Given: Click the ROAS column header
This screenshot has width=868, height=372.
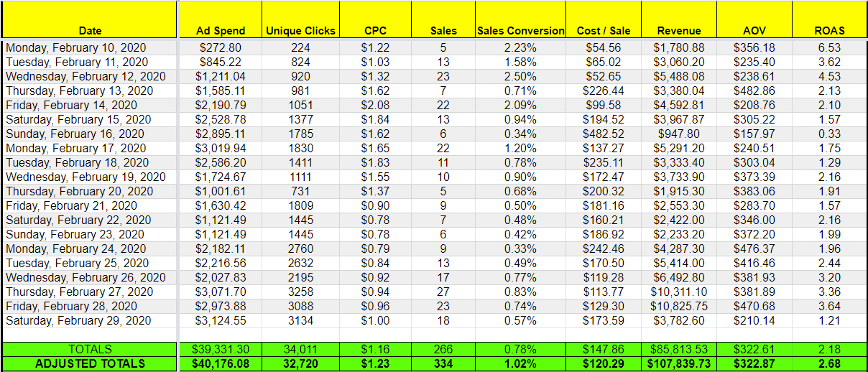Looking at the screenshot, I should [x=829, y=20].
